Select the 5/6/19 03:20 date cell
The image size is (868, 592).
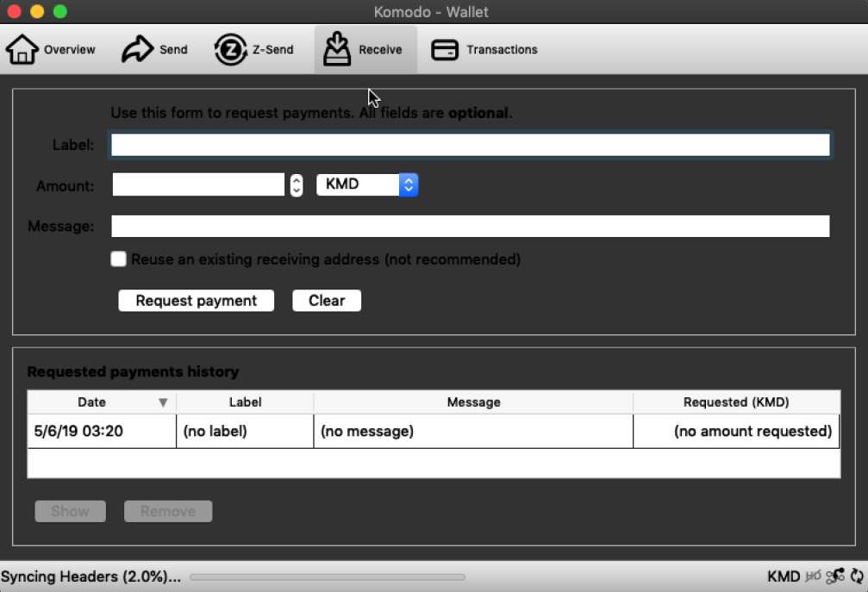click(x=102, y=431)
